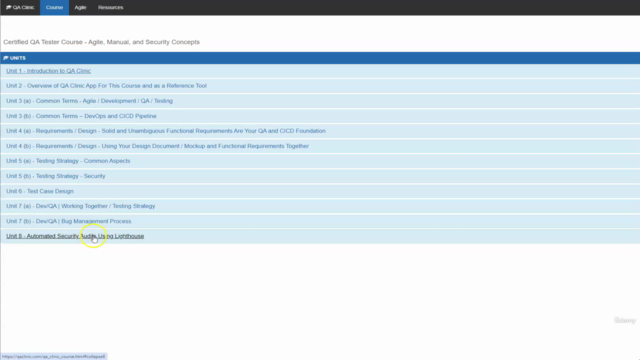
Task: Expand Unit 4 (a) - Solid and Unambiguous Requirements
Action: [x=166, y=131]
